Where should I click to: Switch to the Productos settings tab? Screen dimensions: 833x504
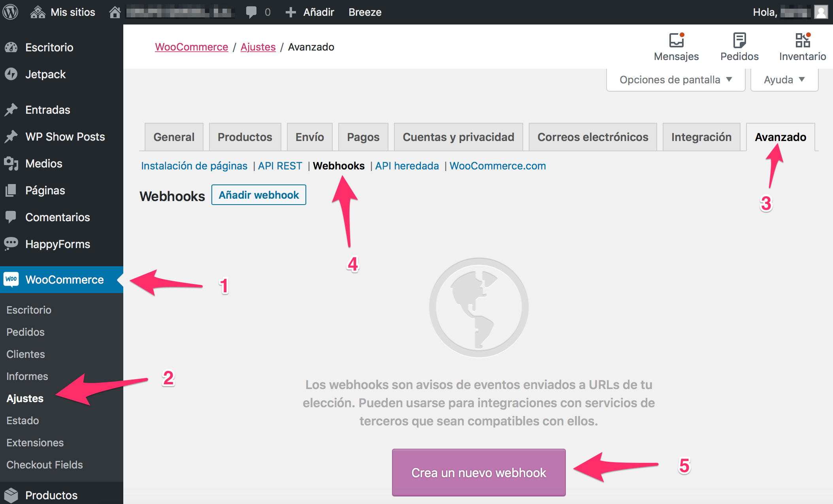pyautogui.click(x=245, y=137)
